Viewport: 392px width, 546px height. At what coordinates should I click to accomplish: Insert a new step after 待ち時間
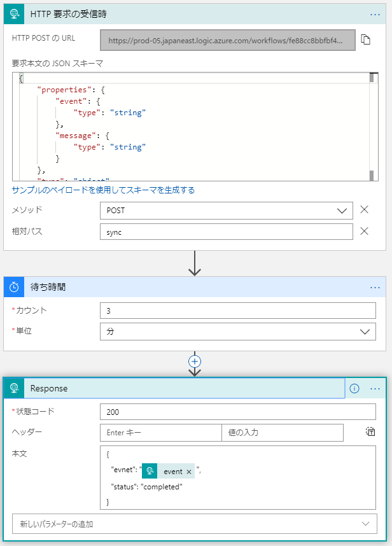(195, 361)
